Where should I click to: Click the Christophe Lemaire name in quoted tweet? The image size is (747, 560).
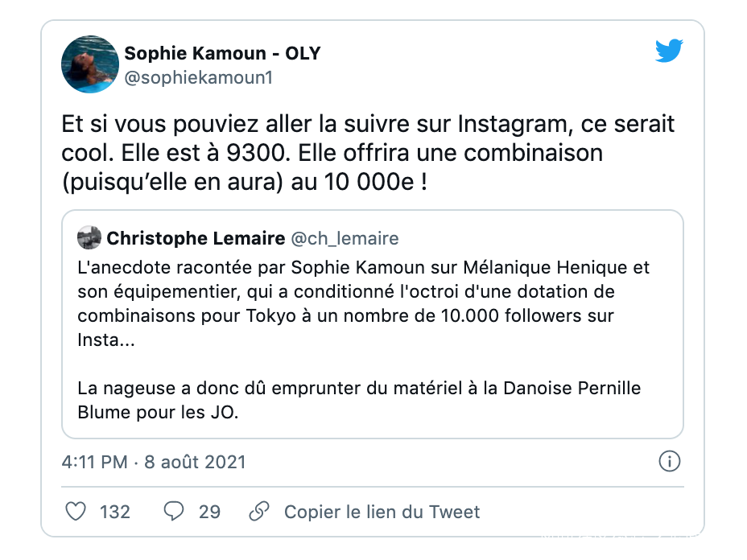click(196, 238)
